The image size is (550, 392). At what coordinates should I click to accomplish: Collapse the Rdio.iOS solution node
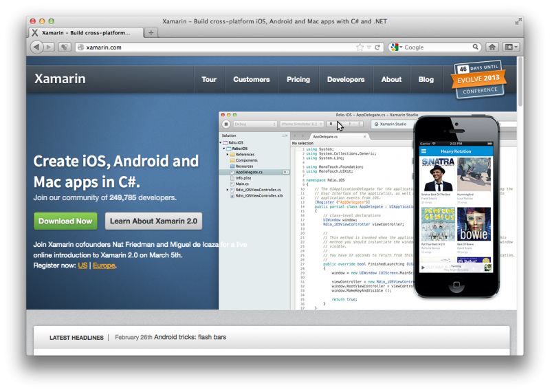pos(221,142)
